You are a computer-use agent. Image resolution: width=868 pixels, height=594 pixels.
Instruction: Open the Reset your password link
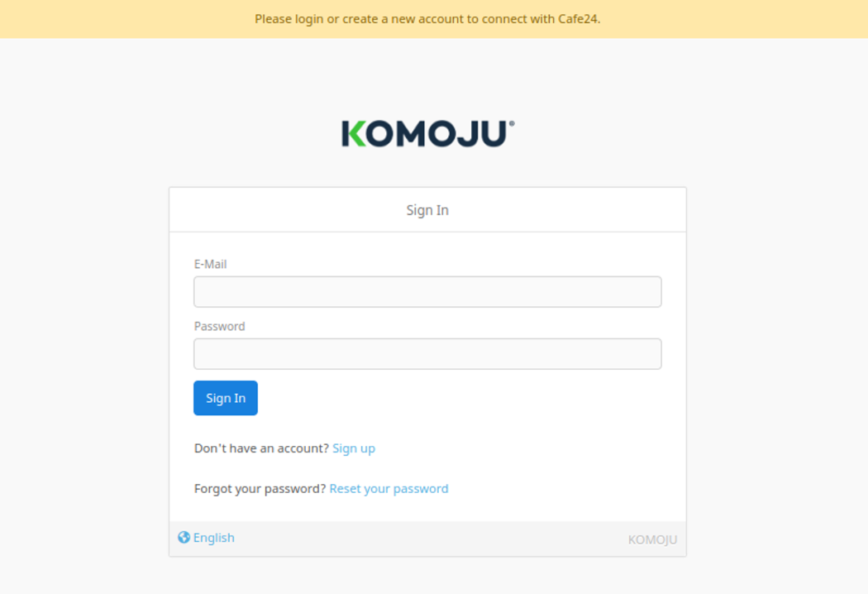coord(389,489)
